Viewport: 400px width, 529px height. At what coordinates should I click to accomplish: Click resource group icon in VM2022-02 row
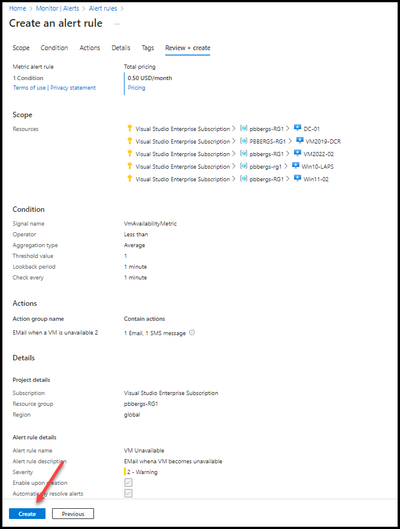(244, 154)
